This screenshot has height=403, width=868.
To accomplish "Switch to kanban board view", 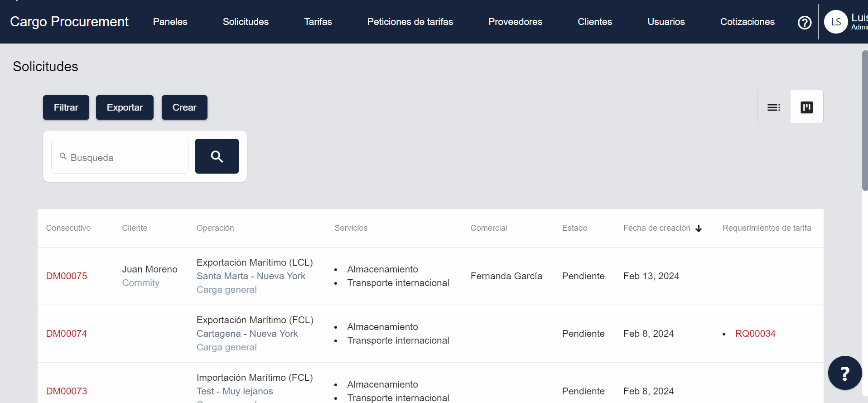I will (806, 107).
